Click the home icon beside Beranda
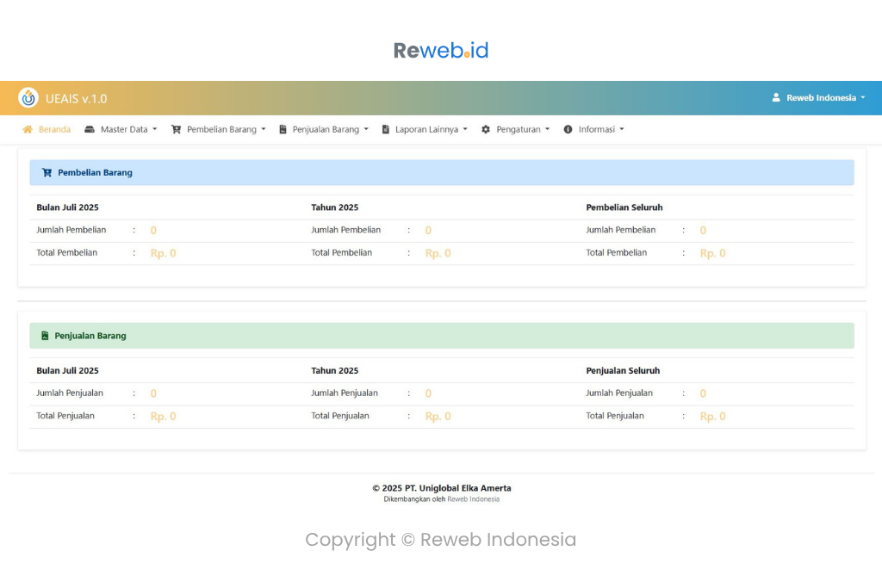 point(28,130)
